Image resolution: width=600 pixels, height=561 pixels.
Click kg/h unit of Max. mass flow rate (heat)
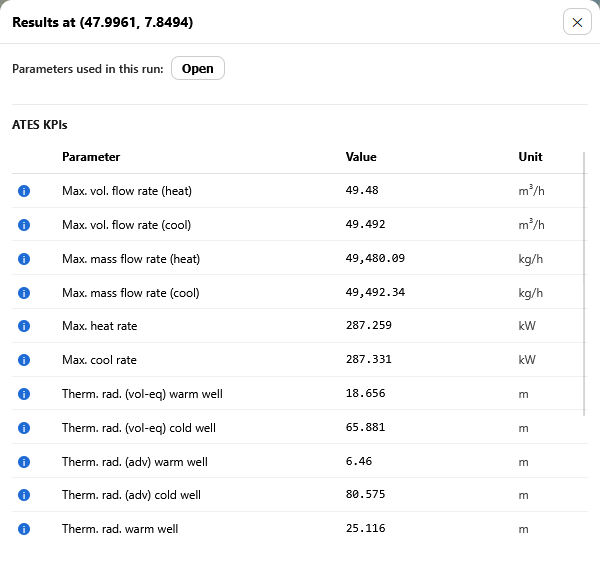pos(530,259)
